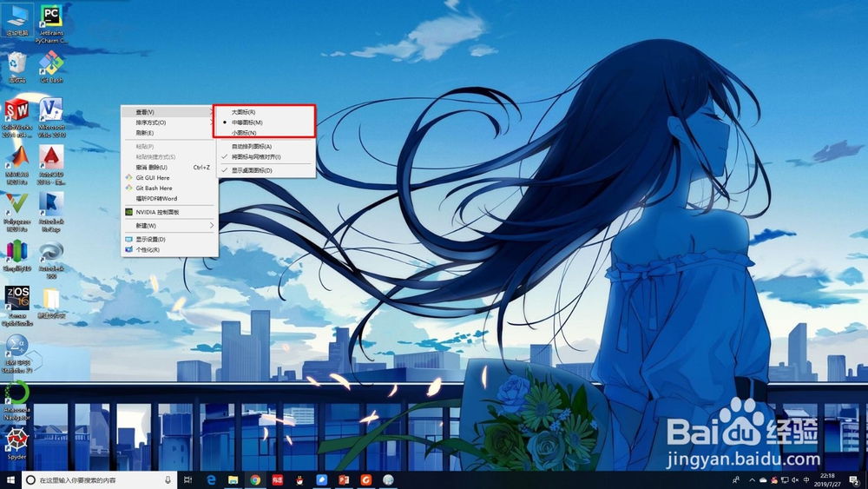Viewport: 868px width, 489px height.
Task: Toggle 自动排列图标(A) auto arrange icons
Action: pos(266,146)
